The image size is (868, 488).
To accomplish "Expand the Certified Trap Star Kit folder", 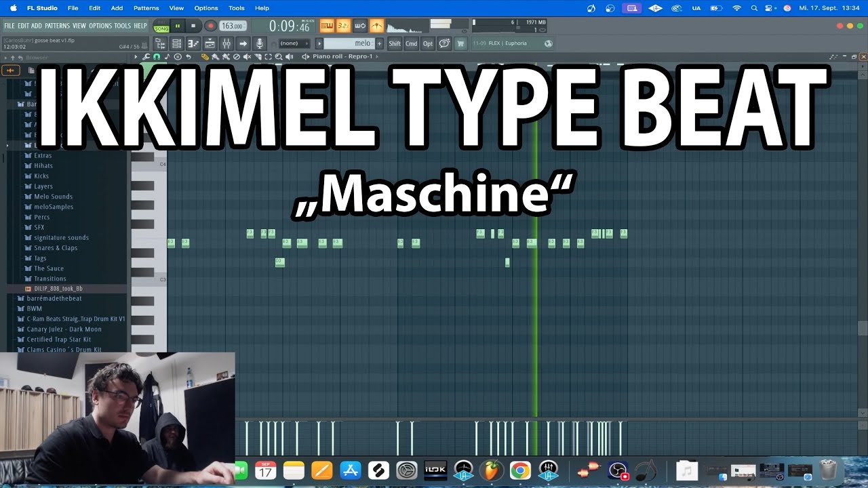I will (x=58, y=339).
